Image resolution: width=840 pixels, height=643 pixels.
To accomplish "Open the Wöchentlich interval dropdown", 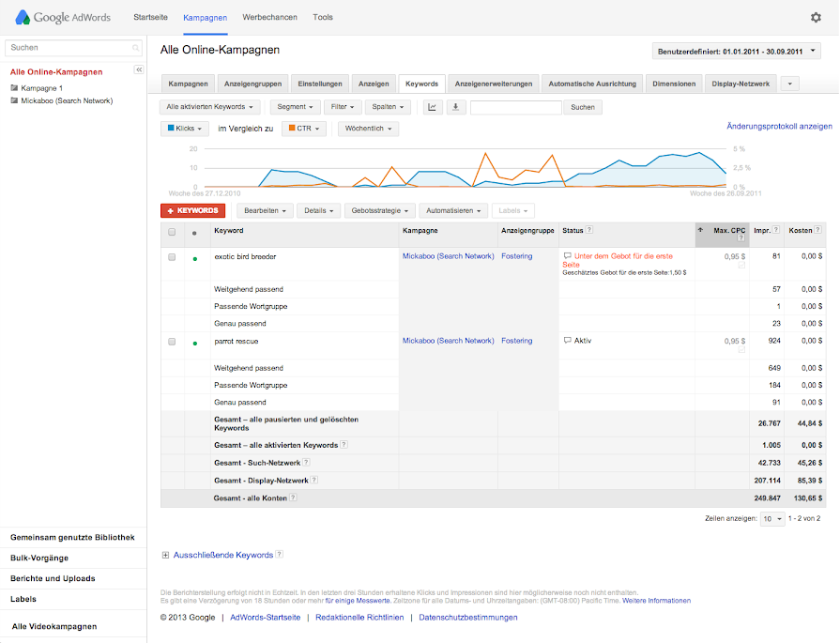I will point(369,129).
